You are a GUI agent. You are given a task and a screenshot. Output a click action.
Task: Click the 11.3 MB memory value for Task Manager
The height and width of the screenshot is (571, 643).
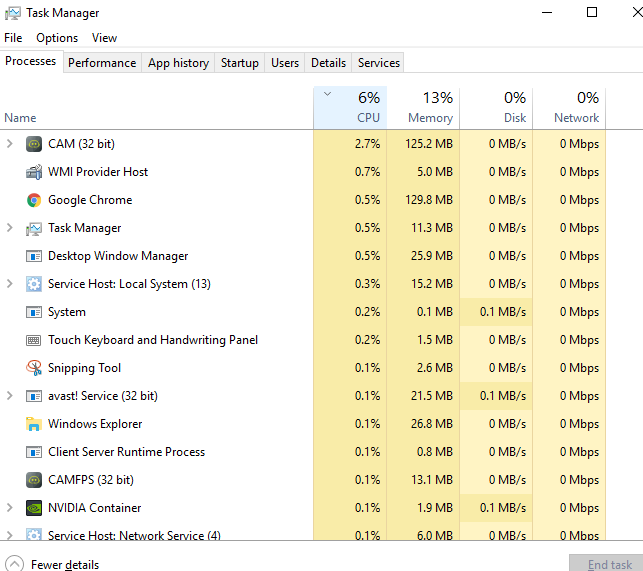(x=432, y=228)
